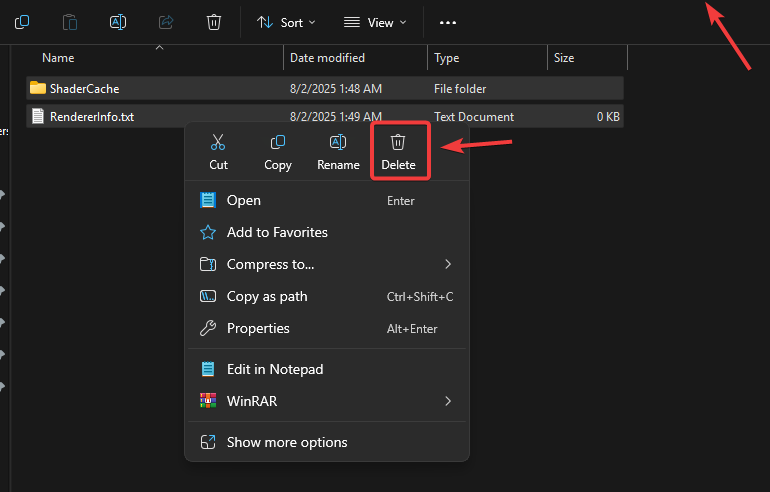770x492 pixels.
Task: Choose Copy as path
Action: [267, 296]
